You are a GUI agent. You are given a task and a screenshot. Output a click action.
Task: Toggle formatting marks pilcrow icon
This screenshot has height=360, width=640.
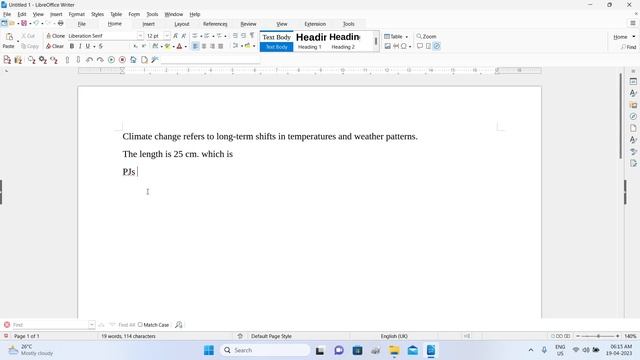252,36
